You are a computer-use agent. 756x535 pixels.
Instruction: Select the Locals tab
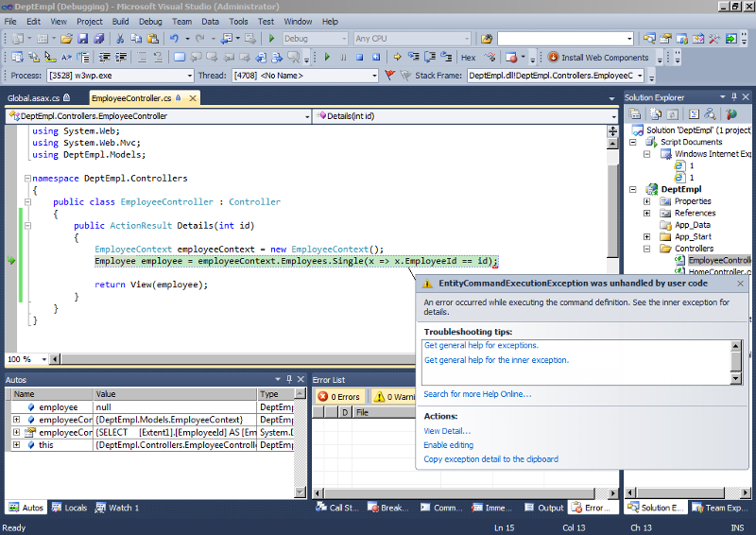69,508
